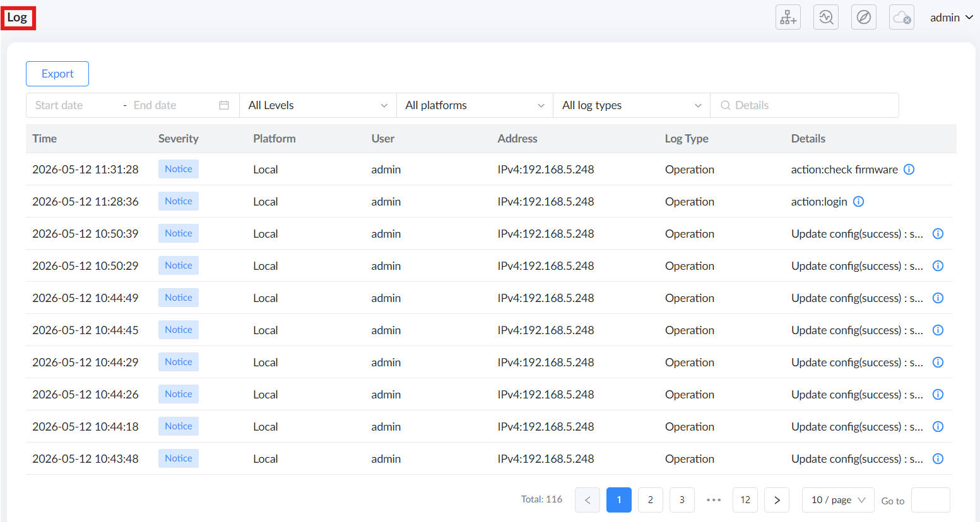Open details info for 10:43:48 log row
The height and width of the screenshot is (522, 980).
[938, 458]
